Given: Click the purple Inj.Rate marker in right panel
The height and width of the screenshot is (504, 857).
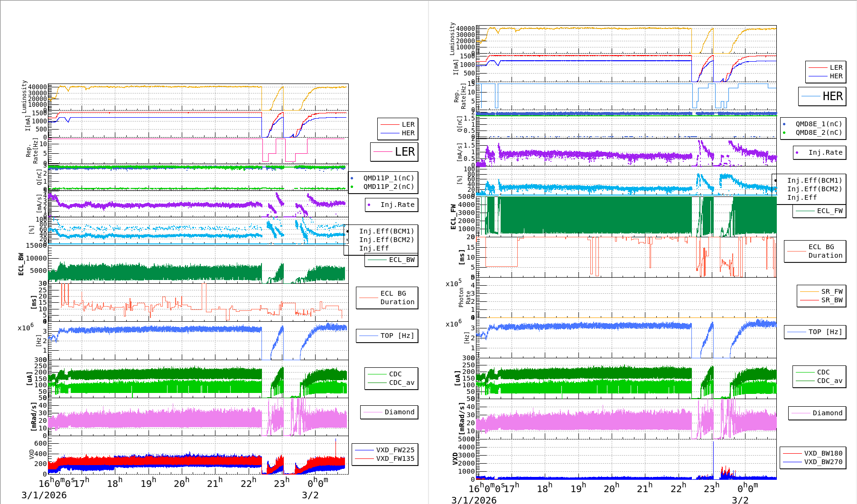Looking at the screenshot, I should click(797, 153).
